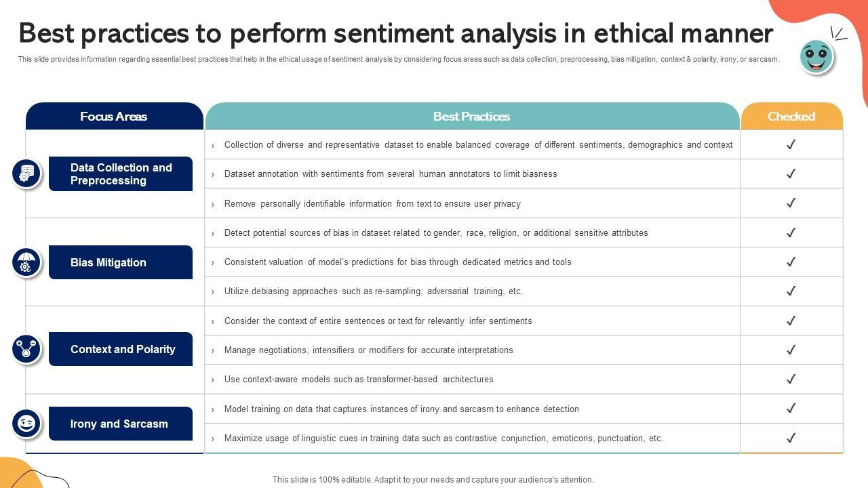Click the winking face icon beside Irony and Sarcasm
This screenshot has height=488, width=868.
26,424
